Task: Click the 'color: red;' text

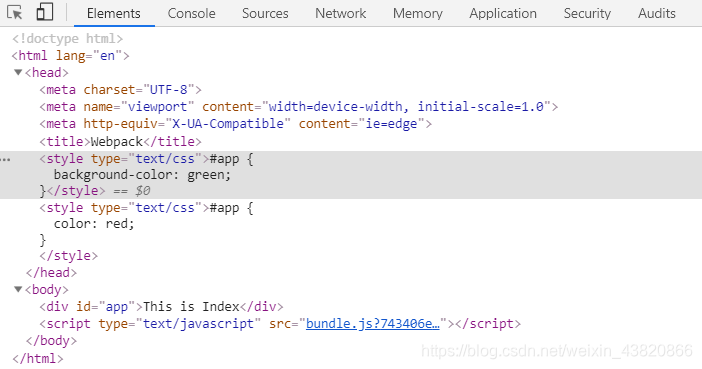Action: pos(94,223)
